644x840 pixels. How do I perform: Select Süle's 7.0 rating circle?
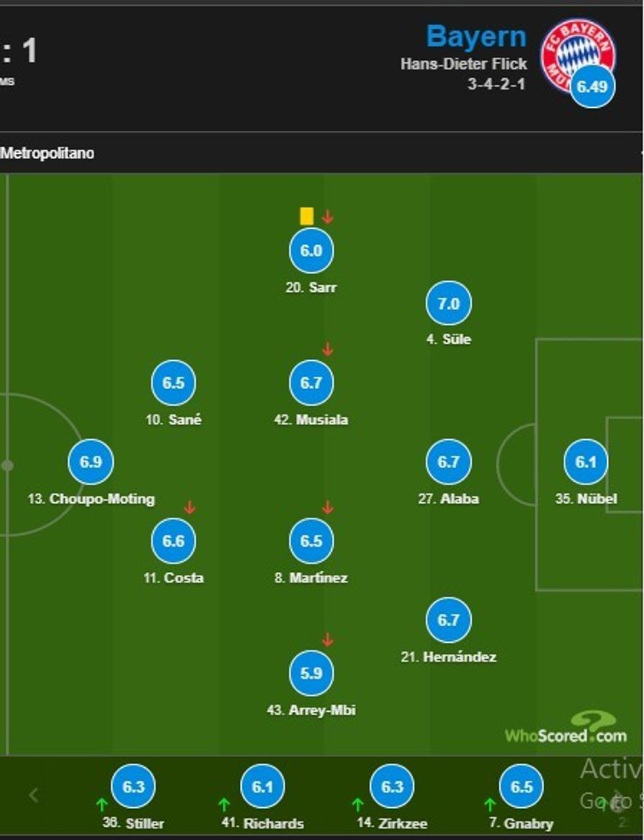448,304
